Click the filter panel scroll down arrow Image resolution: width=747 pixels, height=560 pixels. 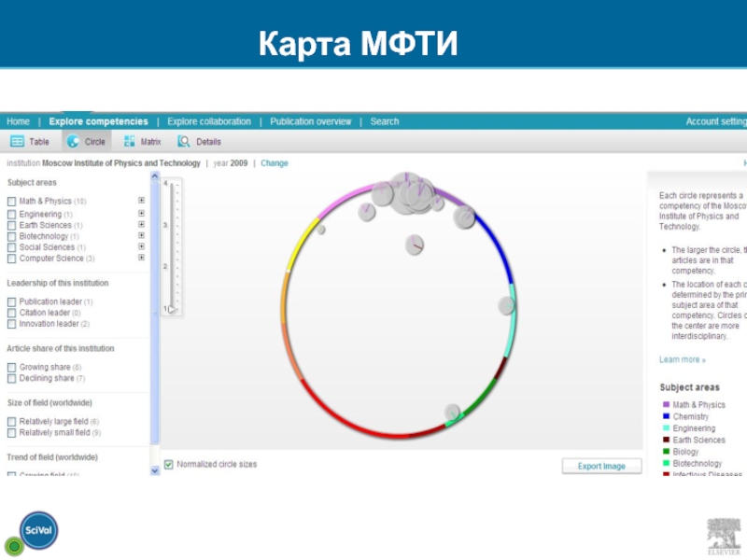click(154, 470)
